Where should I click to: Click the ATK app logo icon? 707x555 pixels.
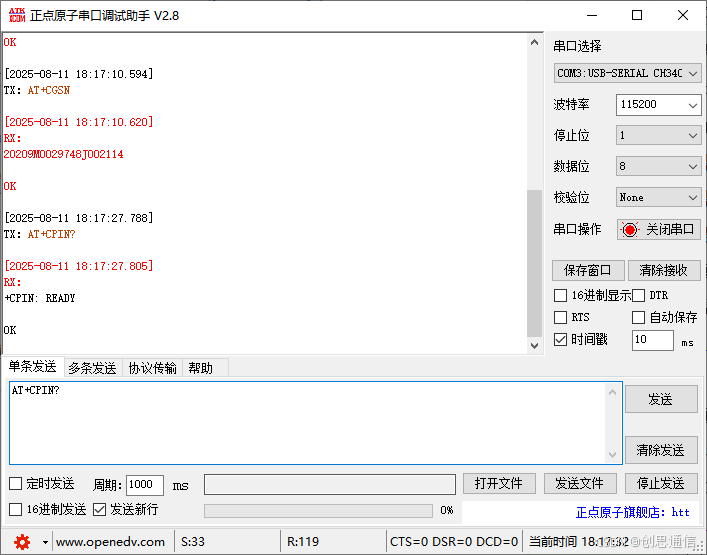pos(17,15)
